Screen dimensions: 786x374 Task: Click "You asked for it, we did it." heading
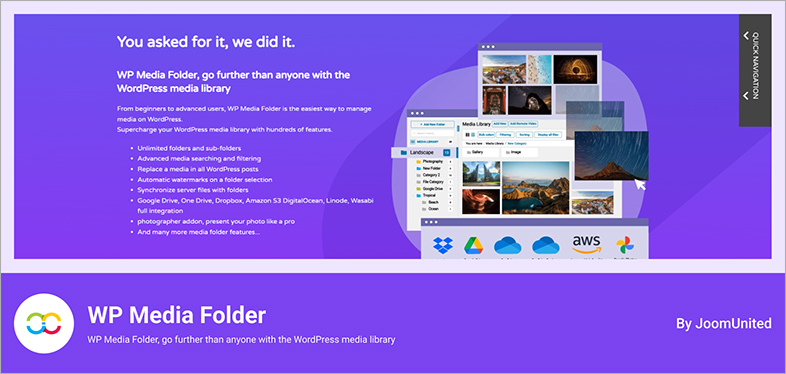coord(206,42)
